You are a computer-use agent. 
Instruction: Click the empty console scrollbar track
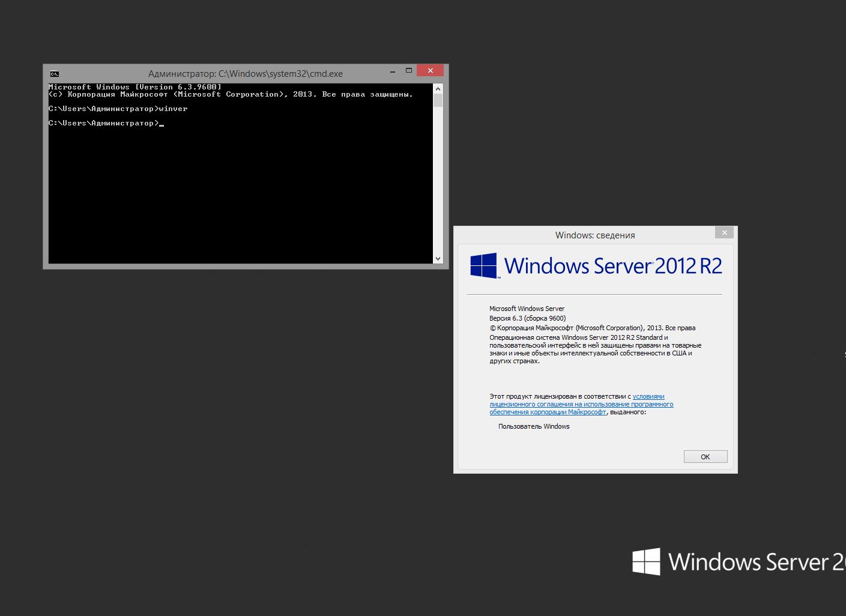click(438, 180)
